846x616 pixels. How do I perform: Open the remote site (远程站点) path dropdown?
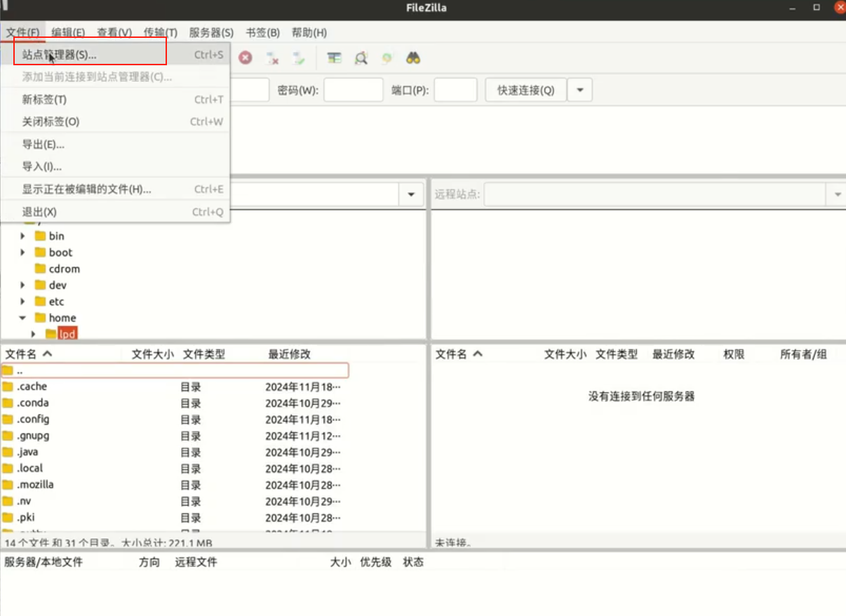pyautogui.click(x=838, y=194)
